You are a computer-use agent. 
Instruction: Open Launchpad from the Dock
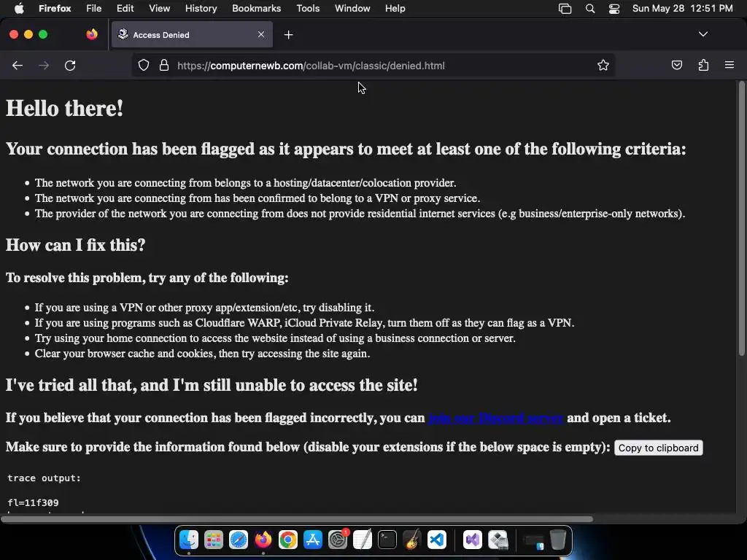[x=214, y=540]
